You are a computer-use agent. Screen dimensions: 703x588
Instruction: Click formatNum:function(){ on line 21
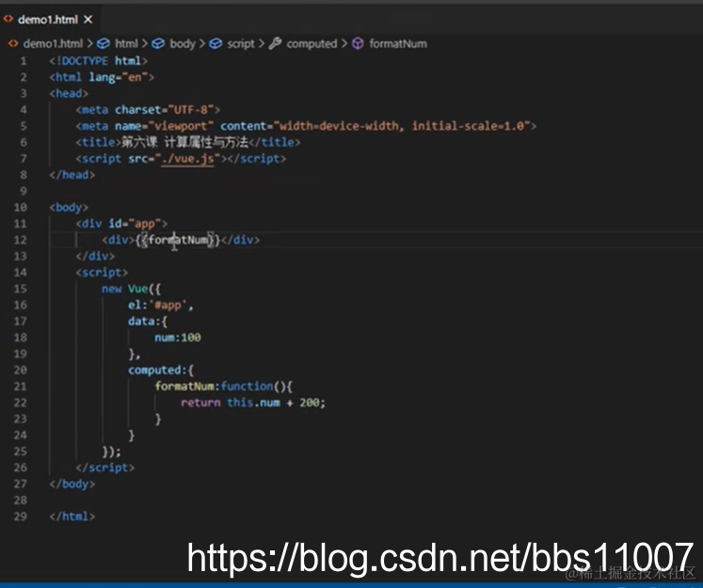tap(223, 387)
